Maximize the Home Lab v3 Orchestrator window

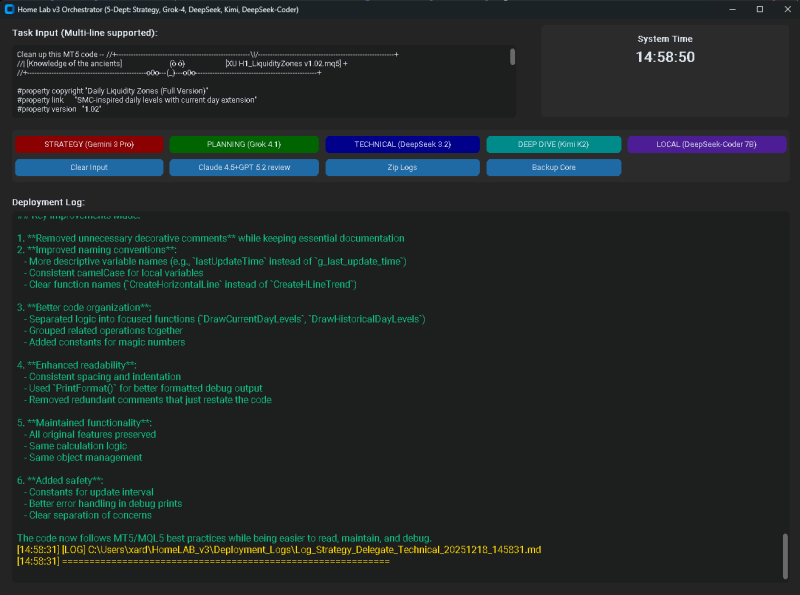click(760, 8)
